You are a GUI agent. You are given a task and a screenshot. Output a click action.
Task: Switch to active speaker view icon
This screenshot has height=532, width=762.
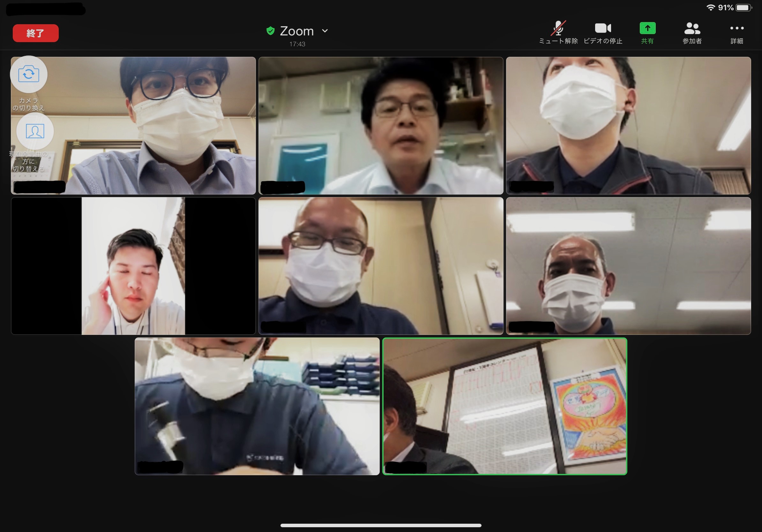(x=35, y=131)
